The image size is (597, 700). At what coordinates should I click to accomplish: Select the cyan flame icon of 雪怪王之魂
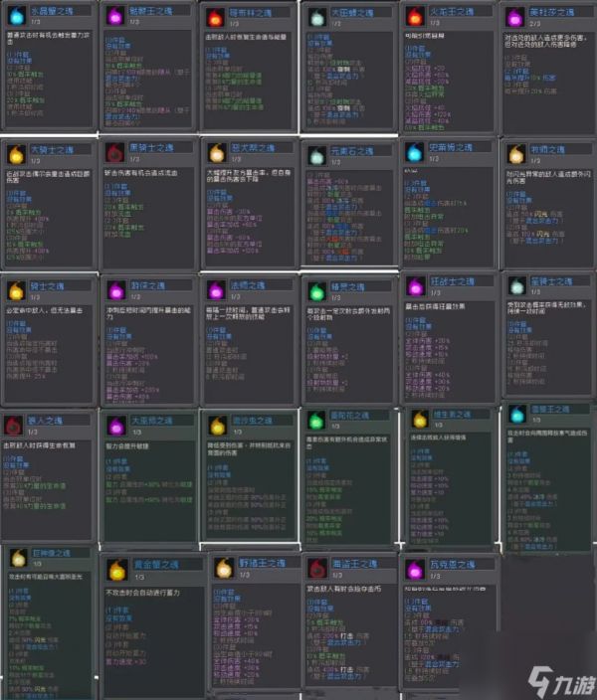(x=517, y=415)
